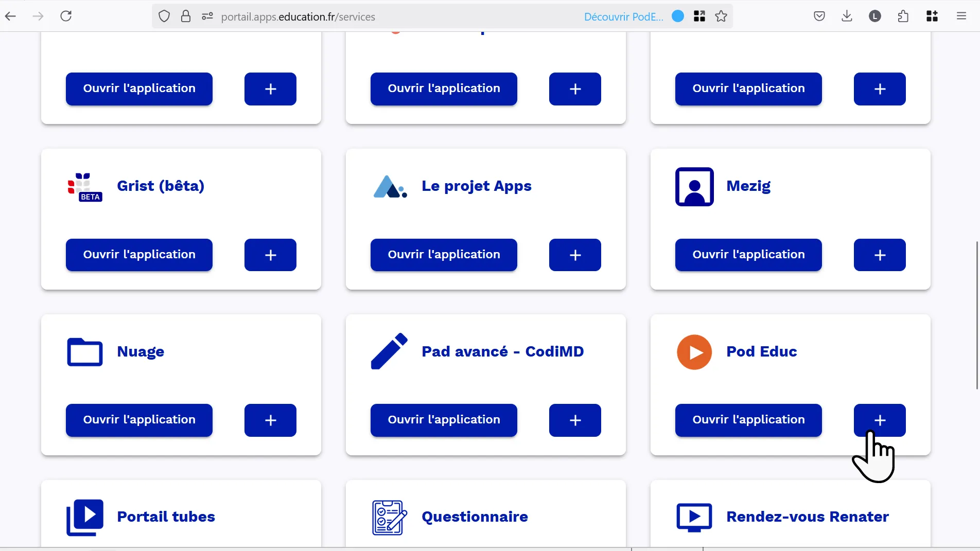Click the Grist (bêta) title

pyautogui.click(x=161, y=186)
